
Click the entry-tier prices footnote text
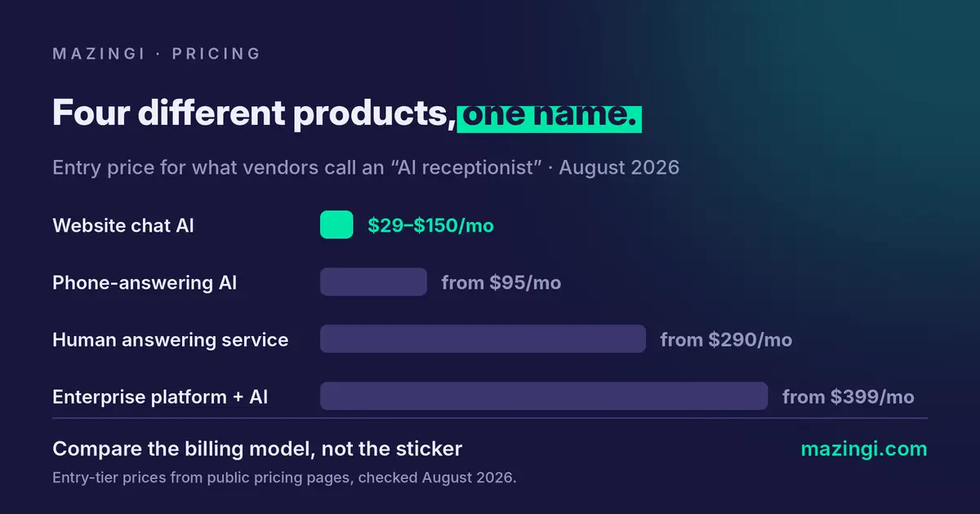coord(284,478)
